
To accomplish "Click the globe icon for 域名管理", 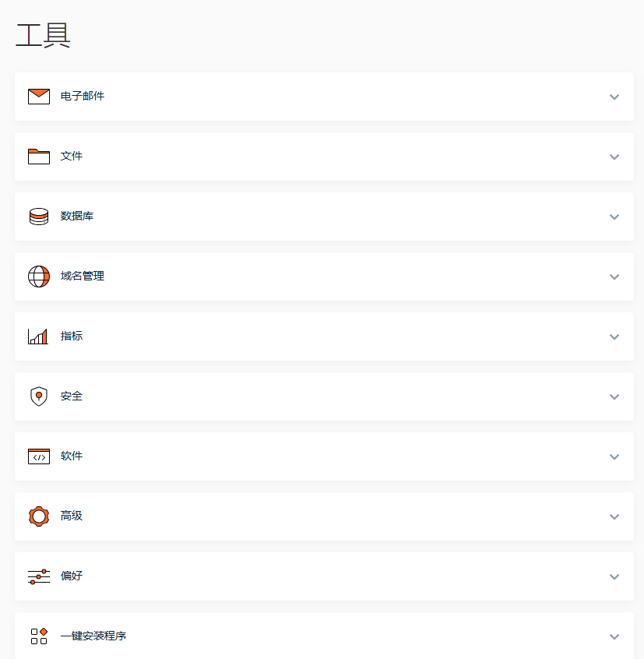I will pyautogui.click(x=39, y=277).
